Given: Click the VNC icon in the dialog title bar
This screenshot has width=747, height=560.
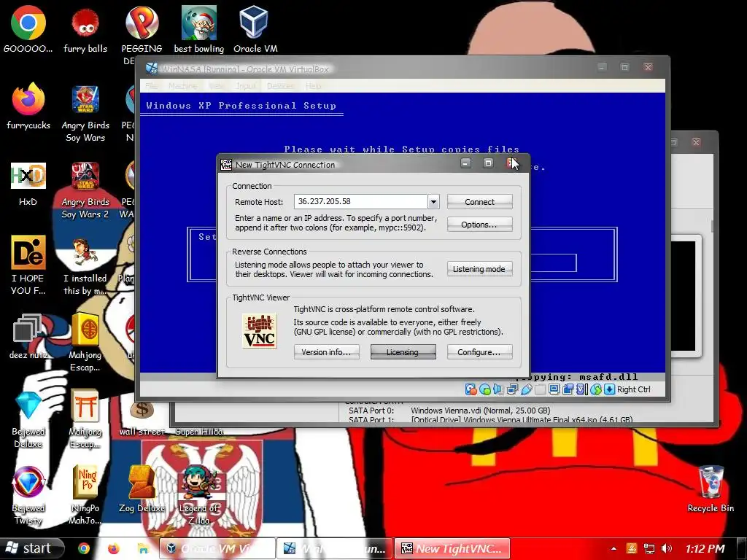Looking at the screenshot, I should (226, 165).
